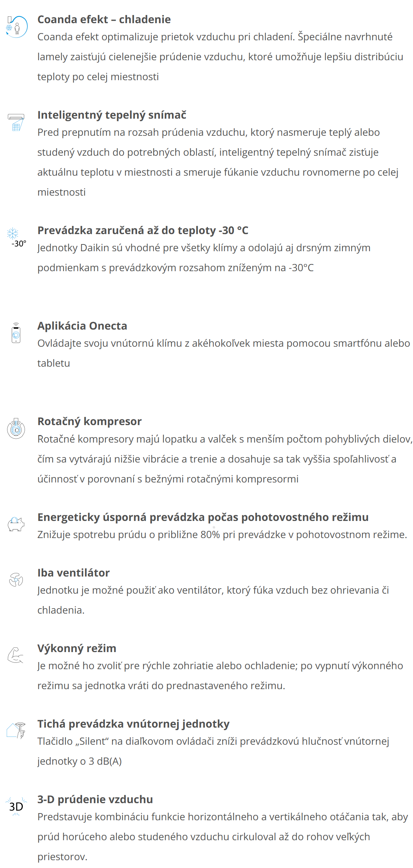Click the -30° snowflake icon
Image resolution: width=413 pixels, height=868 pixels.
(x=16, y=238)
